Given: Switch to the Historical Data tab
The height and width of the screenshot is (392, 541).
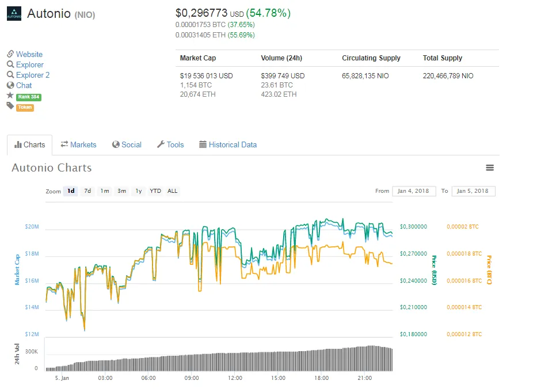Looking at the screenshot, I should pos(228,145).
